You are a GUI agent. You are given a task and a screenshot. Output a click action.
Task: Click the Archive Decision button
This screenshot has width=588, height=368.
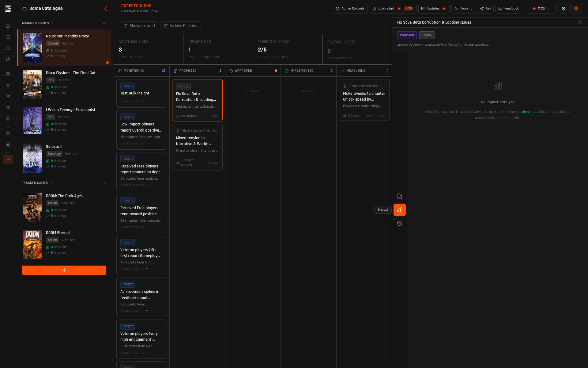[x=180, y=26]
